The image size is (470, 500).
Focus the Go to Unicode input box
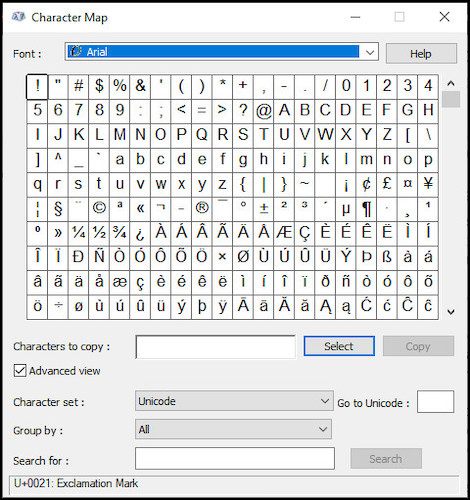435,402
